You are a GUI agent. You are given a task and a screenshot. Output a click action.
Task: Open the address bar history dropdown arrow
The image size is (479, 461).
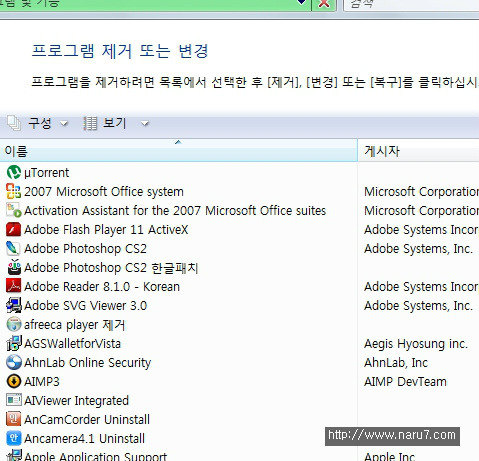[x=302, y=3]
